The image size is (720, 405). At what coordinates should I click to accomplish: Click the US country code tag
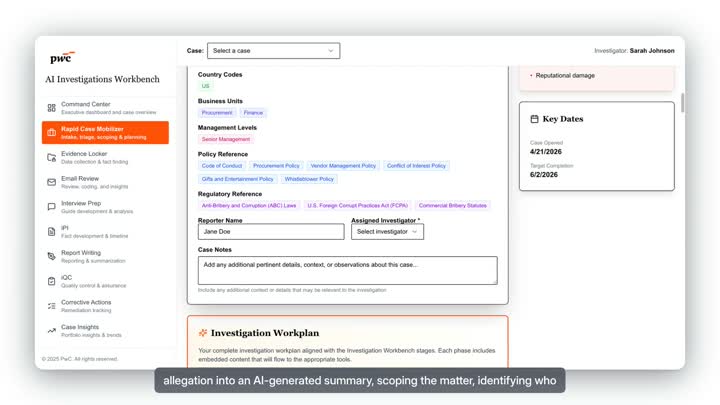[205, 86]
